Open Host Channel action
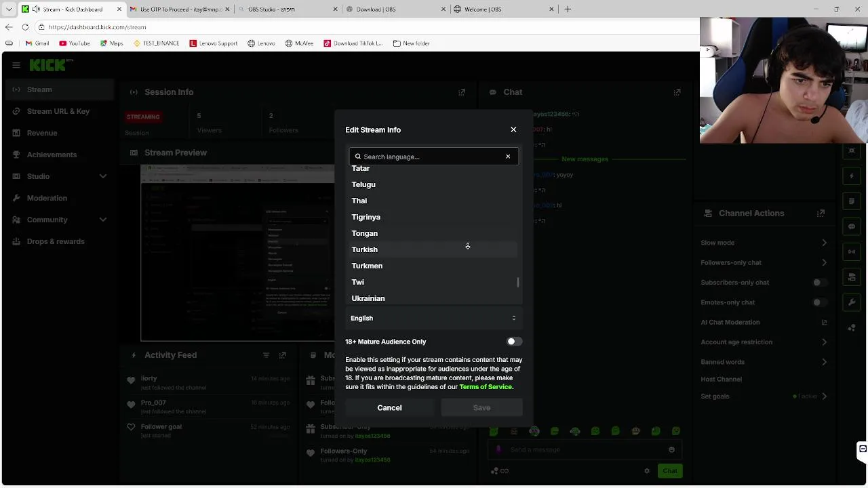 click(x=722, y=380)
